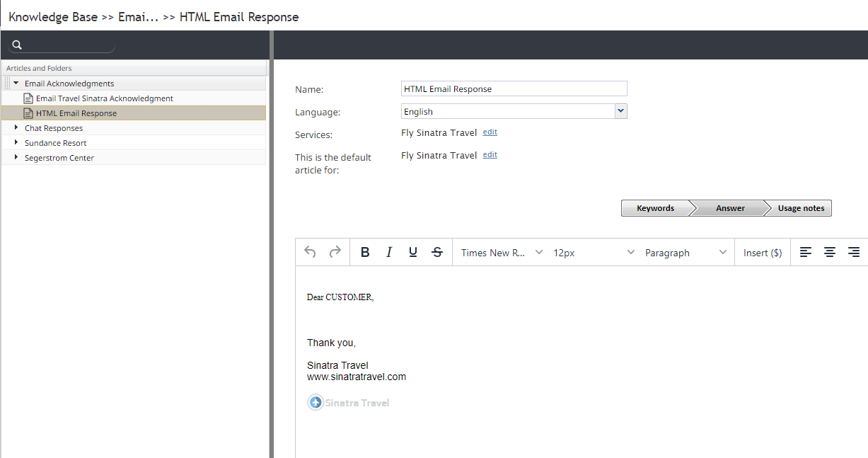
Task: Expand the Chat Responses folder
Action: point(16,128)
